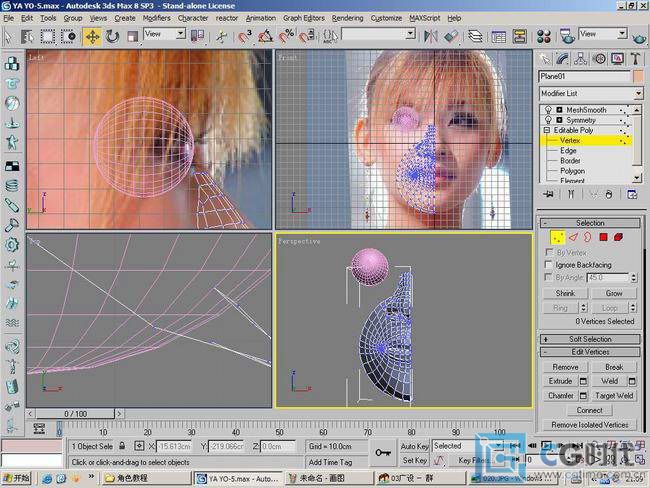The image size is (650, 488).
Task: Open the Rendering menu
Action: 347,18
